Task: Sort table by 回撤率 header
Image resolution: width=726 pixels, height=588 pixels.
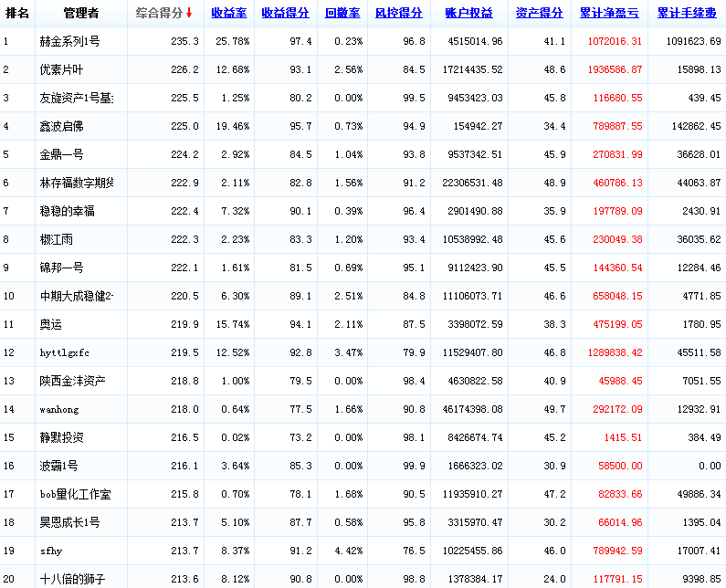Action: coord(342,14)
